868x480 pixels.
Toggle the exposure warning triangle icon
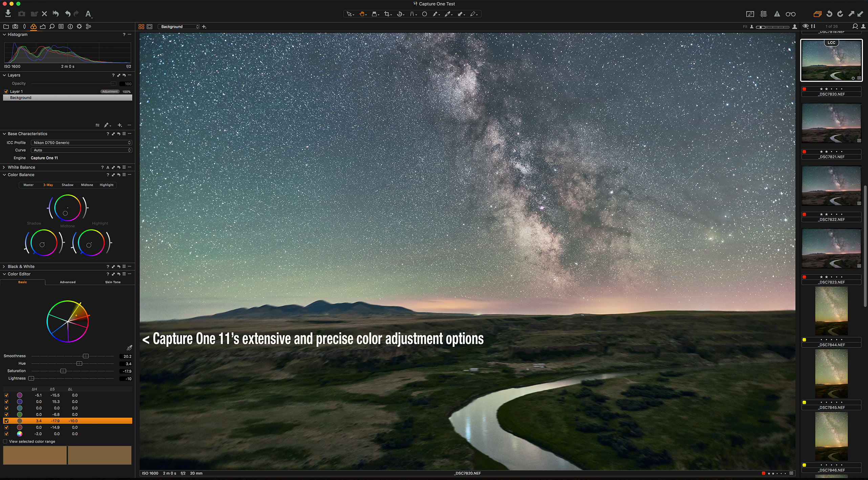pyautogui.click(x=777, y=14)
